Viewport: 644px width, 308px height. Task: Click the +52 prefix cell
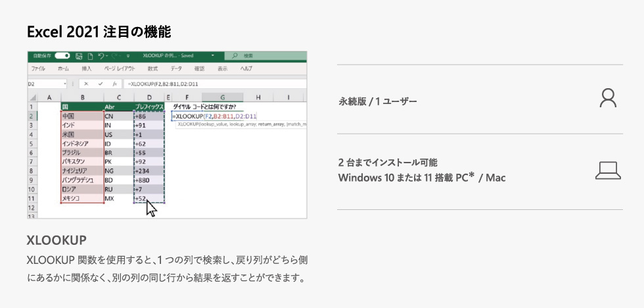pos(149,199)
